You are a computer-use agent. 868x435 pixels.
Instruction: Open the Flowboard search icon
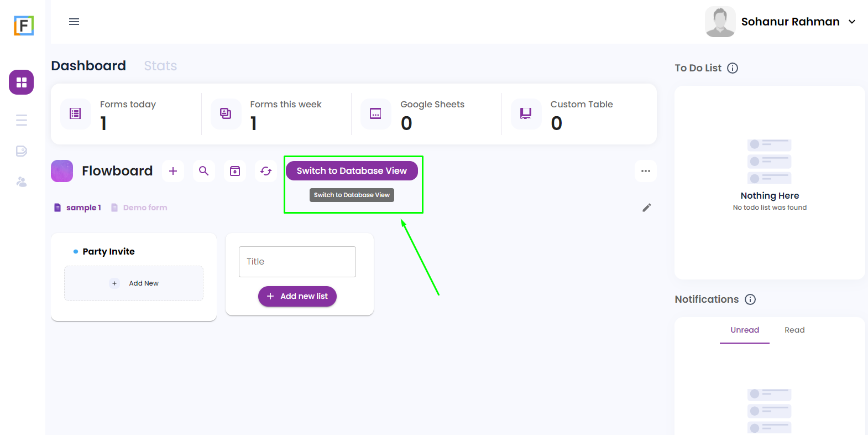click(204, 171)
